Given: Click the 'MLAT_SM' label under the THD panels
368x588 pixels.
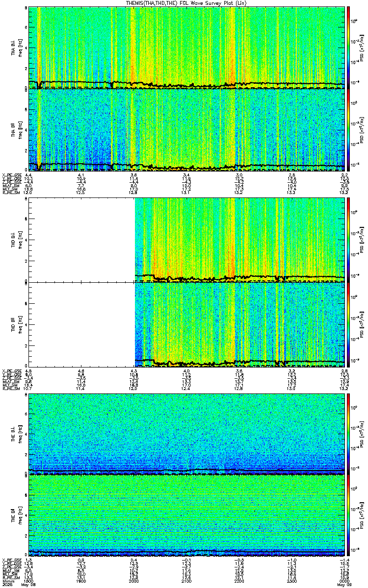Looking at the screenshot, I should tap(10, 381).
